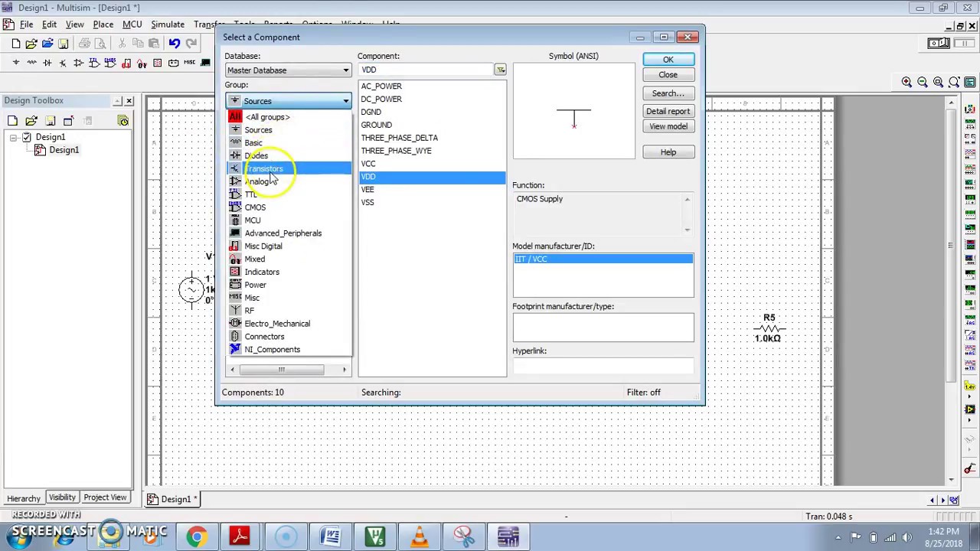Open the Place menu
The image size is (980, 551).
[103, 24]
